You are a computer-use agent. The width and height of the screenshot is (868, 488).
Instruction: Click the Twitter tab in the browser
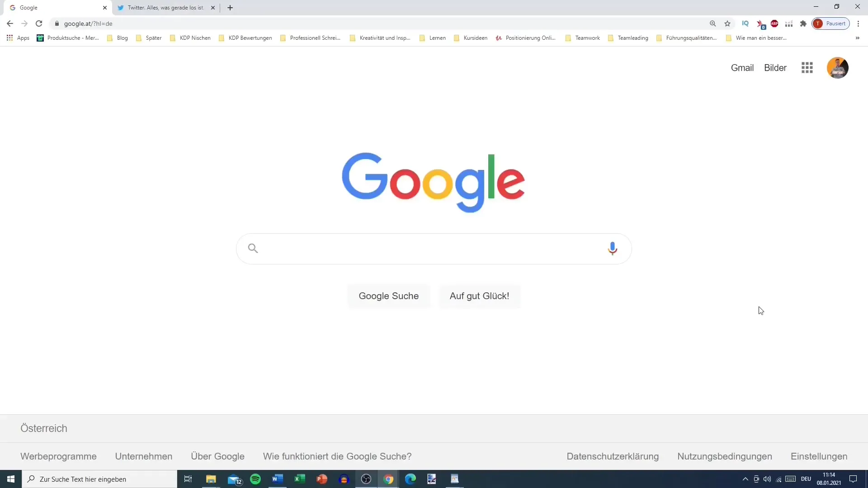point(166,7)
